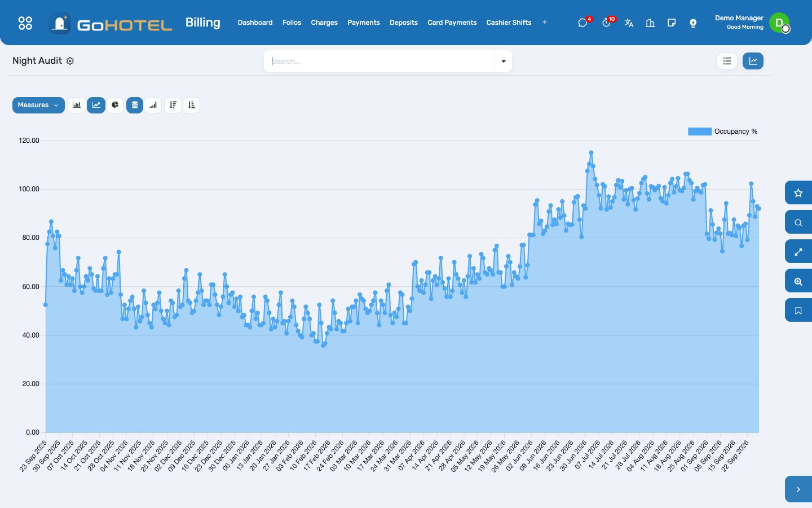Switch to list view

coord(727,61)
